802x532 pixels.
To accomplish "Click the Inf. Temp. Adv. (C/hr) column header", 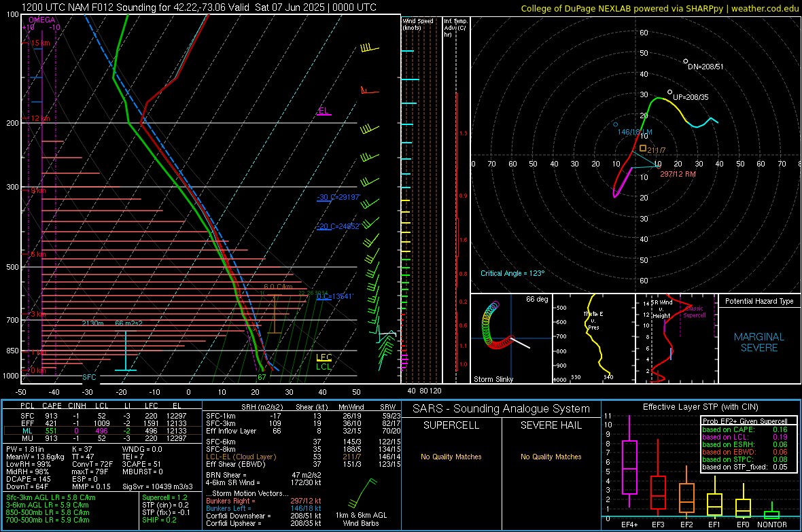I will [x=455, y=28].
